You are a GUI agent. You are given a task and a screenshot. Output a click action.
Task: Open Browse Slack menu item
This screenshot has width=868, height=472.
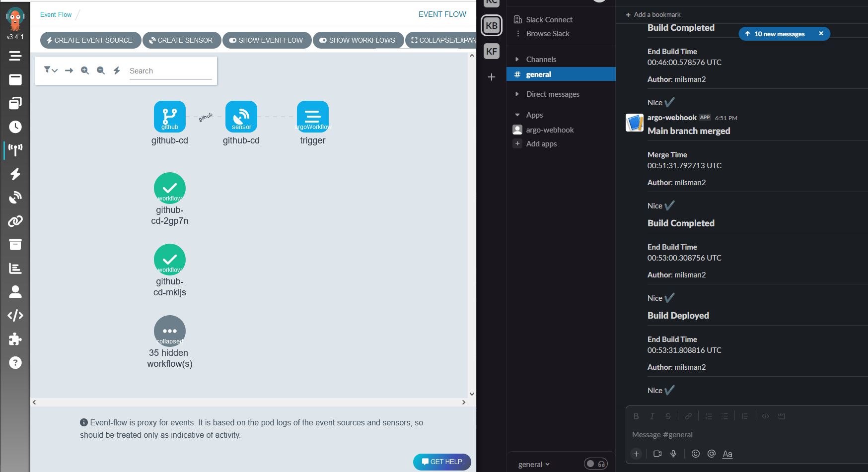[x=547, y=33]
